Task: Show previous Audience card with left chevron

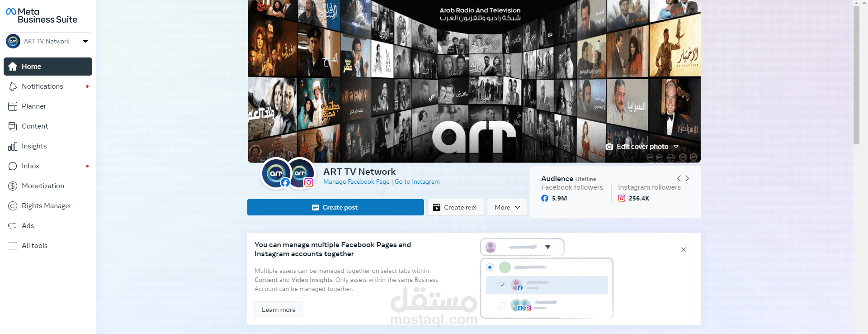Action: 679,178
